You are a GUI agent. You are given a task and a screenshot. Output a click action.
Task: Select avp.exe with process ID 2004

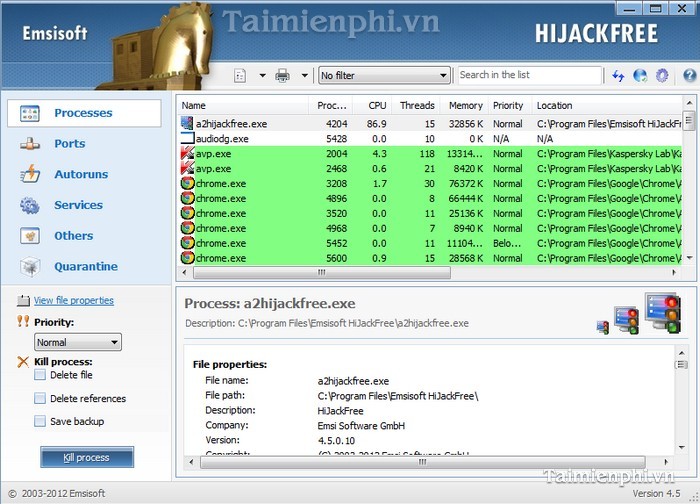point(431,154)
